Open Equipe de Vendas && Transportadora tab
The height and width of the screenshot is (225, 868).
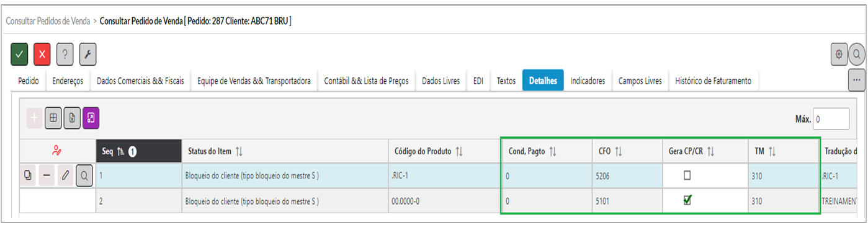(254, 81)
